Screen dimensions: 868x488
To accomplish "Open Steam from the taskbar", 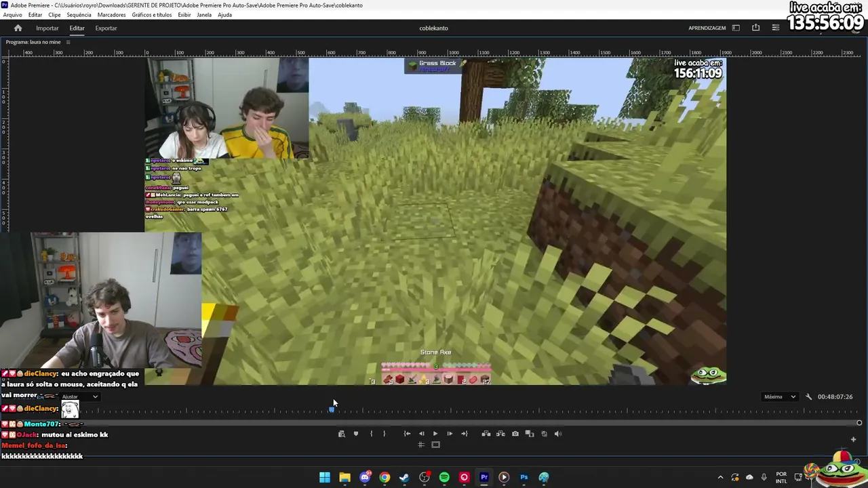I will (x=404, y=477).
